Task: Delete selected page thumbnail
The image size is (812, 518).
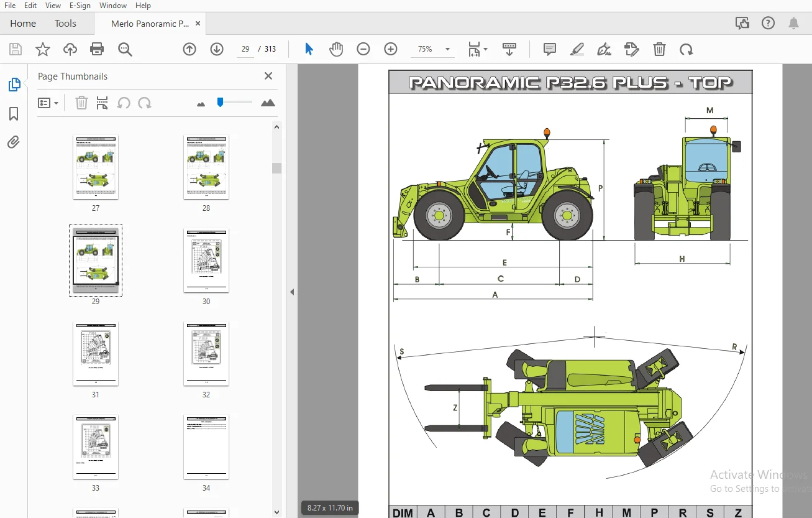Action: [81, 103]
